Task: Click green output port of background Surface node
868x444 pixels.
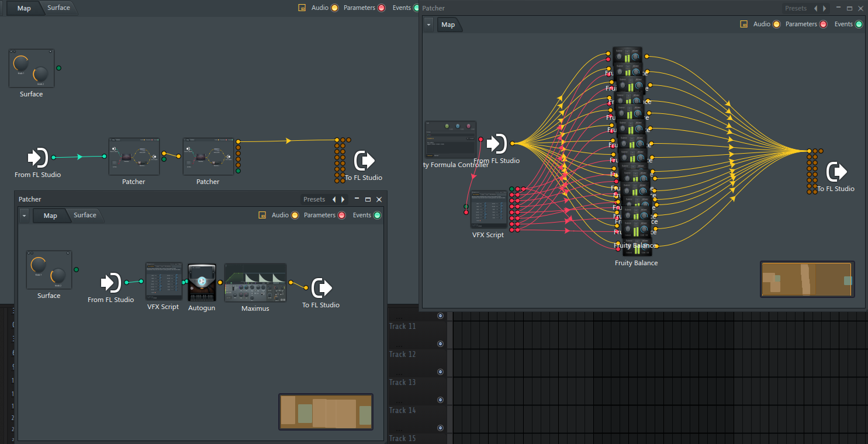Action: tap(58, 68)
